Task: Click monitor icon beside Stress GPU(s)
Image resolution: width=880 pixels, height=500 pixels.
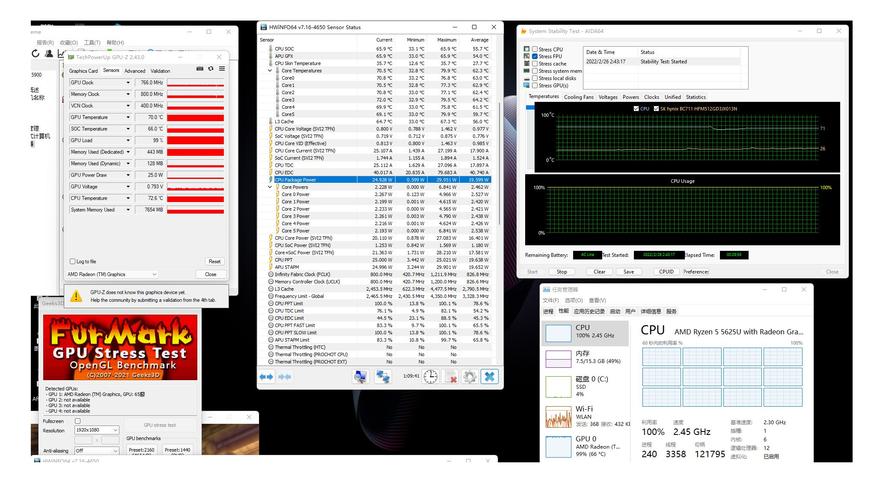Action: click(x=526, y=85)
